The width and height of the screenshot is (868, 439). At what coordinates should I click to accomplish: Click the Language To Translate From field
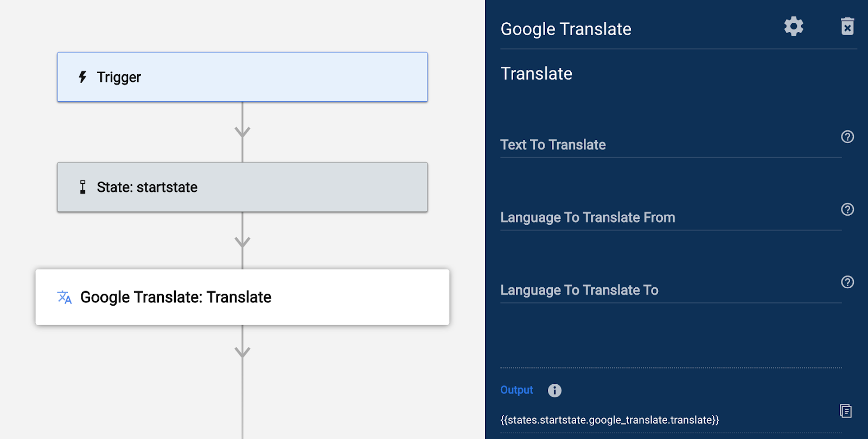(x=671, y=217)
